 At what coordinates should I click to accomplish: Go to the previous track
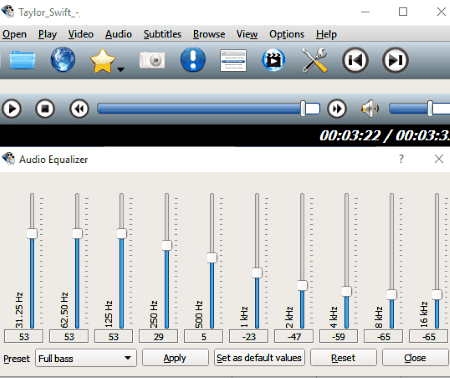point(355,60)
